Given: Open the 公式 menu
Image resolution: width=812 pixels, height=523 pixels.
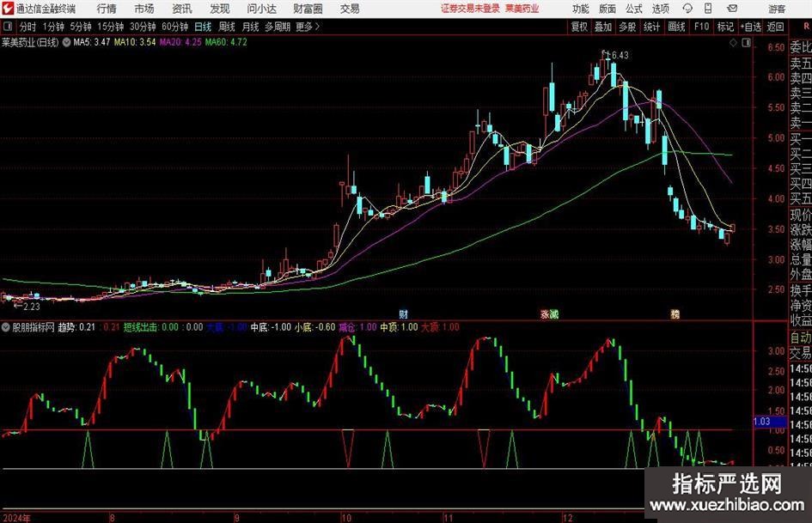Looking at the screenshot, I should click(634, 9).
